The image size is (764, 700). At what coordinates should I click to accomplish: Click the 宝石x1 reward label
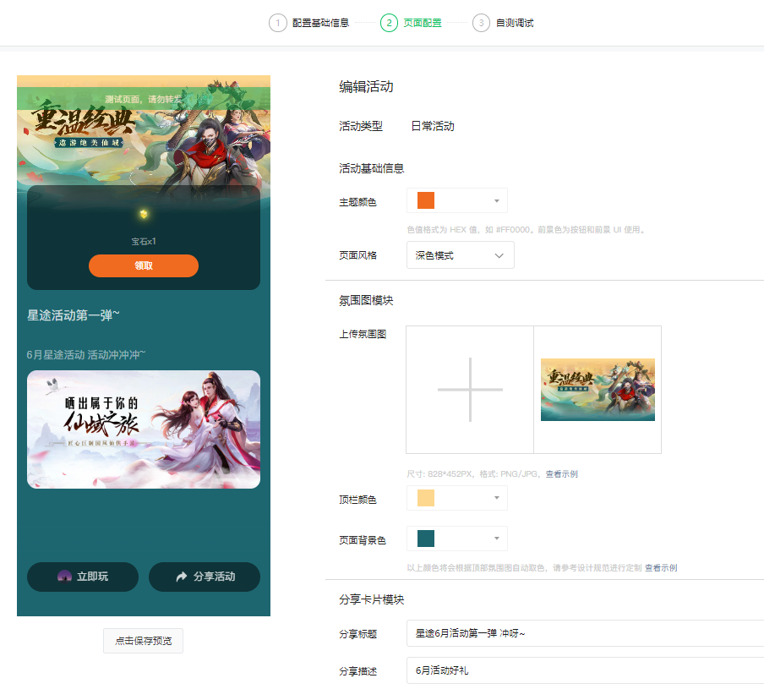tap(144, 241)
